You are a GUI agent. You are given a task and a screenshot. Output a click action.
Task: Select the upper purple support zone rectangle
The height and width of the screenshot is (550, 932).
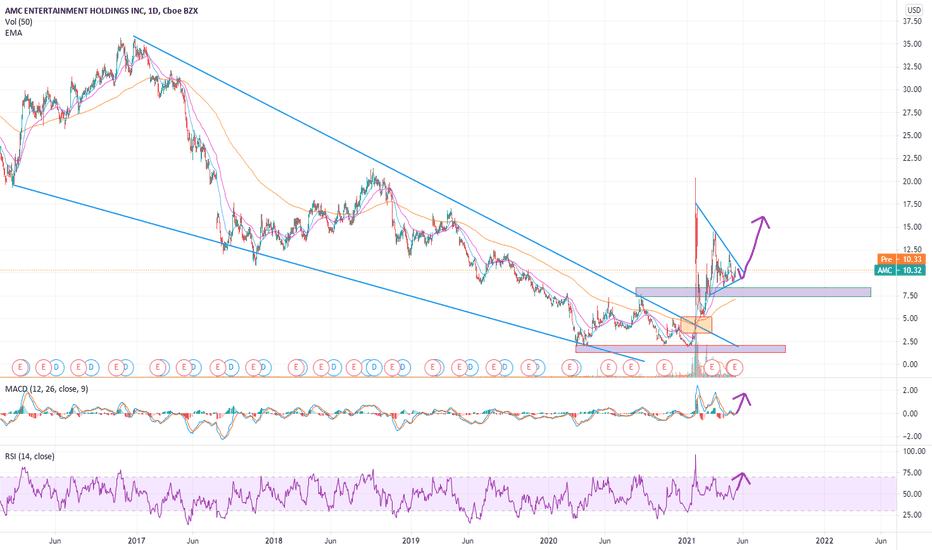pyautogui.click(x=753, y=292)
